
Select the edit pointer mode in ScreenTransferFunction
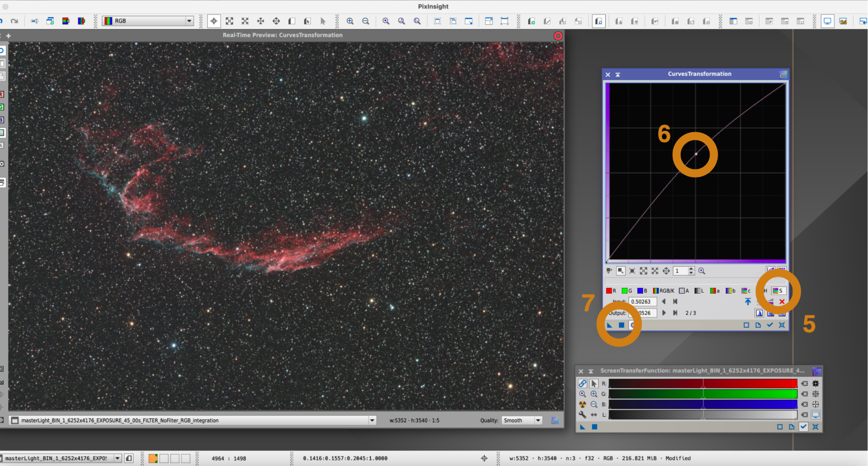(594, 383)
